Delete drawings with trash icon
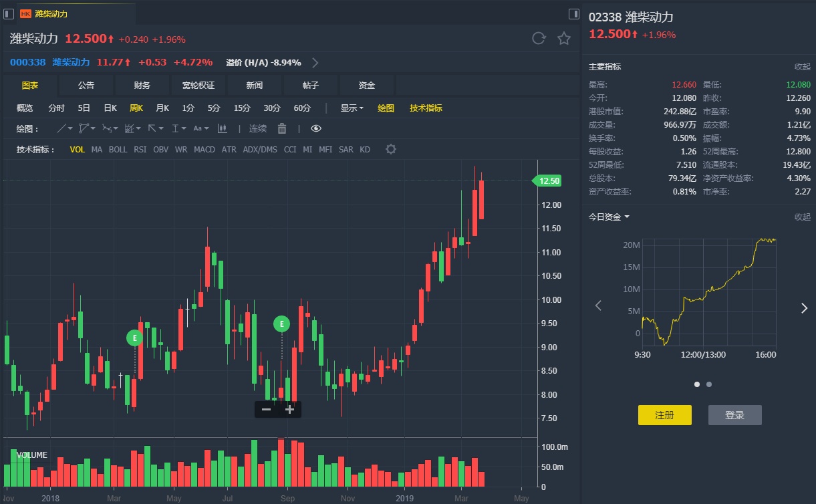The height and width of the screenshot is (504, 816). (x=282, y=128)
